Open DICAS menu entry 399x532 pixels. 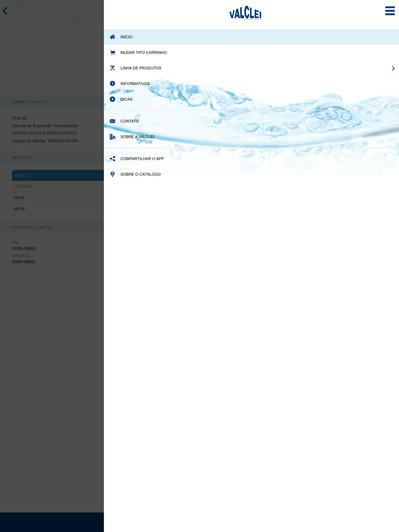(x=251, y=99)
